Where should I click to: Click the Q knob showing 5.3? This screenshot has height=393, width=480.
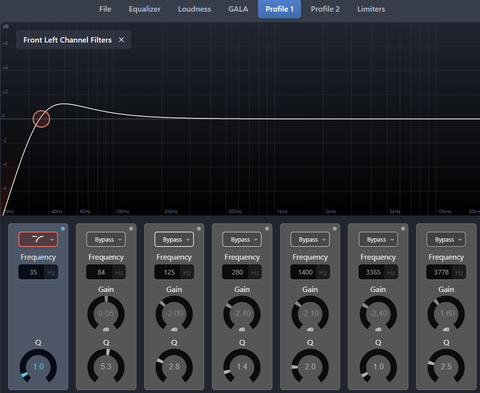[106, 367]
